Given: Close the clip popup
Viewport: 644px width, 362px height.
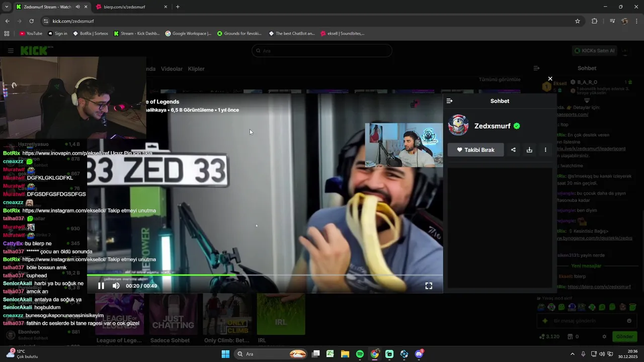Looking at the screenshot, I should pos(550,78).
